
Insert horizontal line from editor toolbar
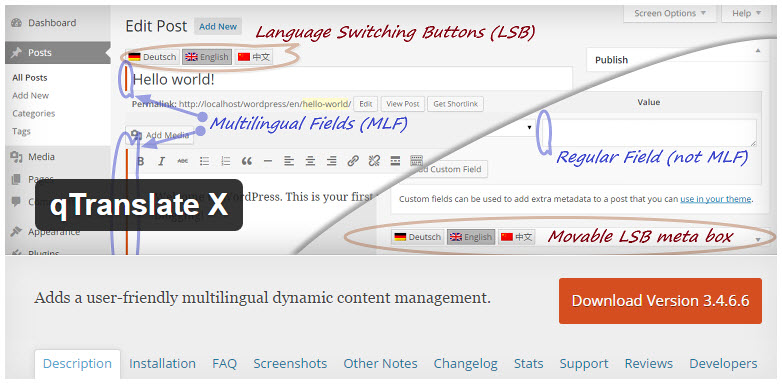coord(268,161)
